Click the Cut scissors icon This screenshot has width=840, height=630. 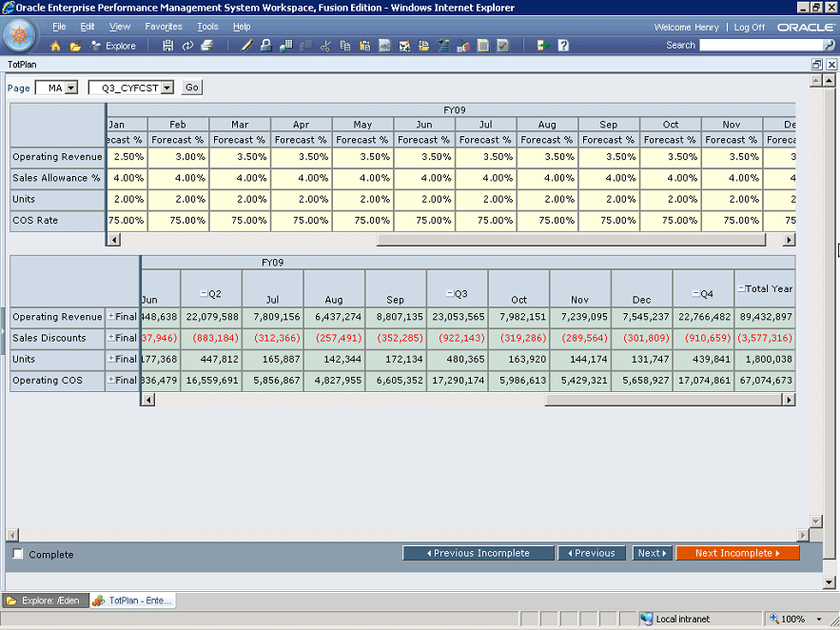(325, 46)
